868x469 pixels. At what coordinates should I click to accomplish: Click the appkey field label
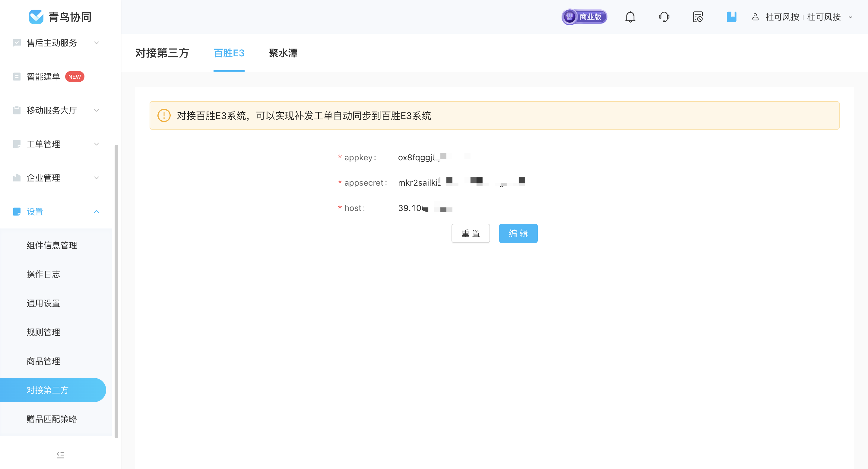pyautogui.click(x=360, y=157)
